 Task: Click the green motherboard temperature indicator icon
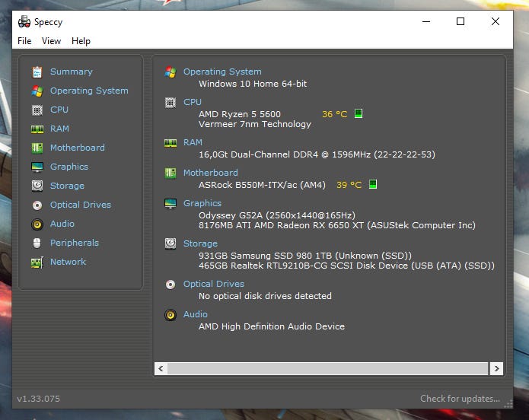click(373, 184)
